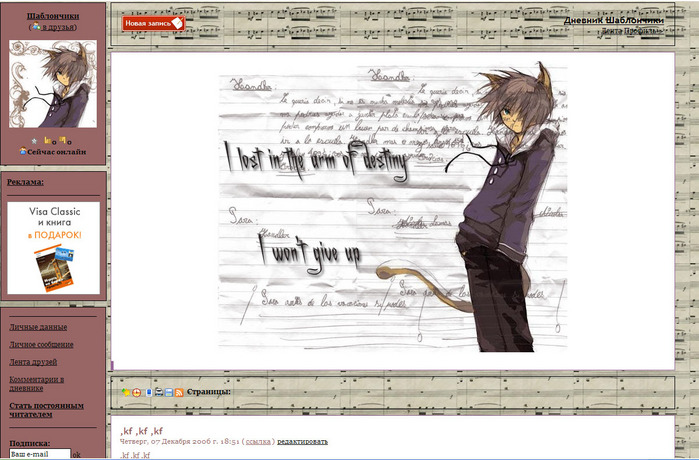Click the orange RSS feed icon
This screenshot has width=699, height=460.
tap(179, 393)
